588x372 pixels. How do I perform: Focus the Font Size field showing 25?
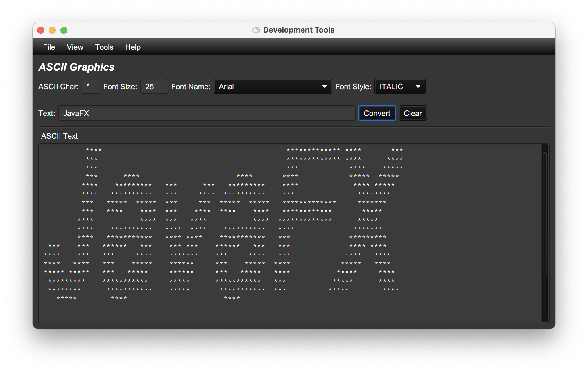pos(154,87)
